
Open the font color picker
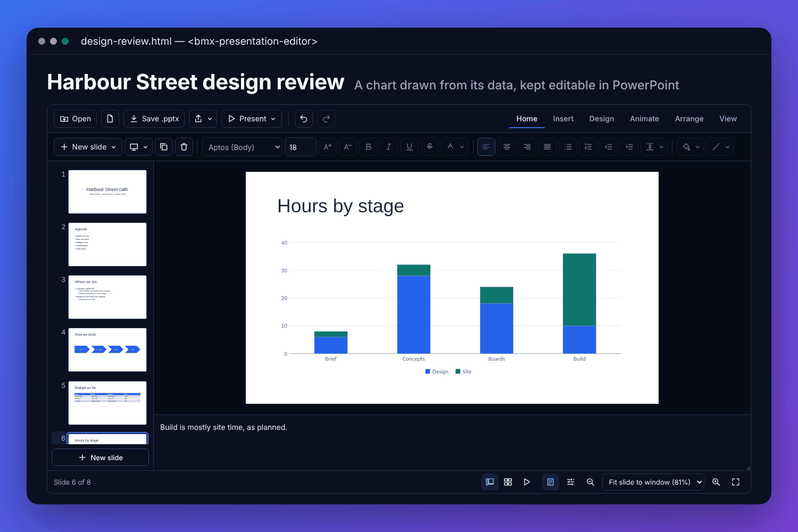(455, 147)
